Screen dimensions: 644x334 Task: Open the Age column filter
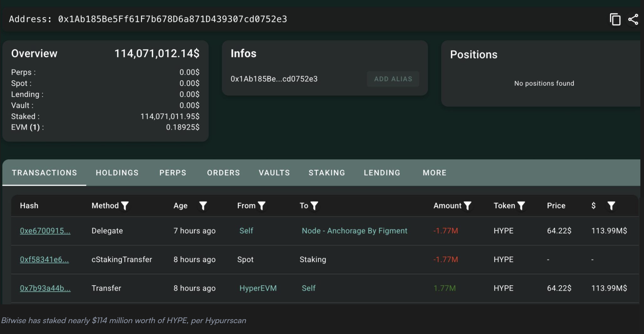tap(203, 206)
